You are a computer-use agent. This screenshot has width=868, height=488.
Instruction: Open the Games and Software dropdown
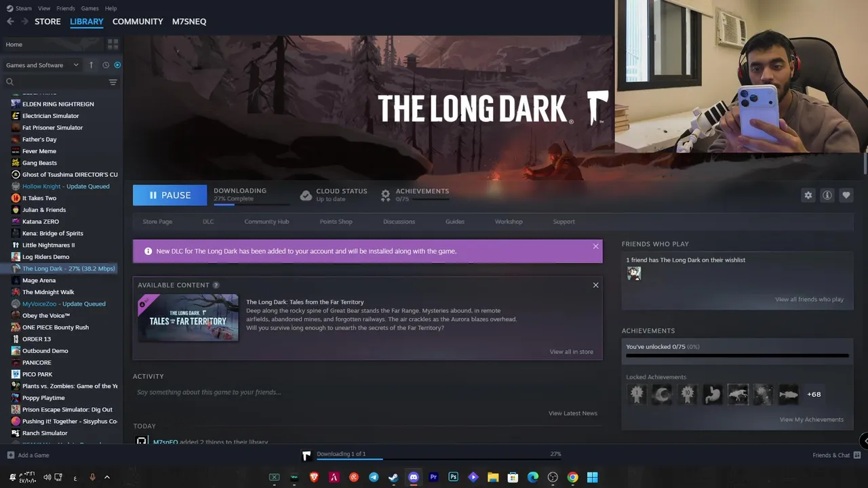[42, 65]
